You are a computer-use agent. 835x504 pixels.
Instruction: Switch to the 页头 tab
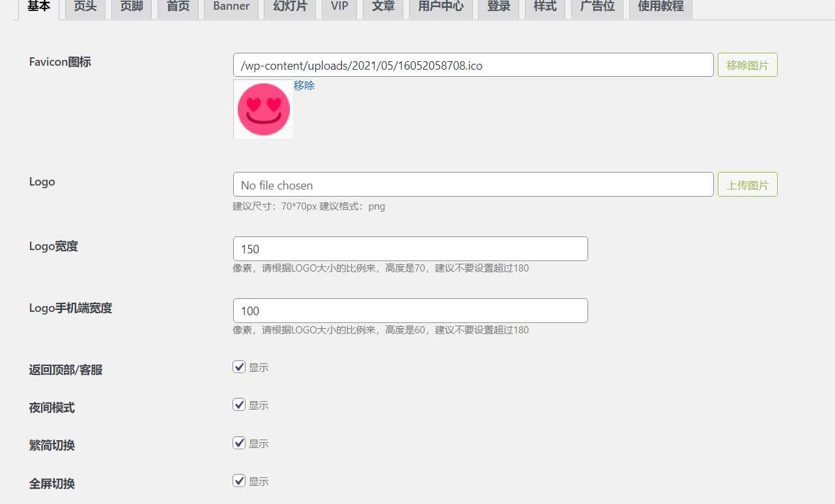point(85,7)
